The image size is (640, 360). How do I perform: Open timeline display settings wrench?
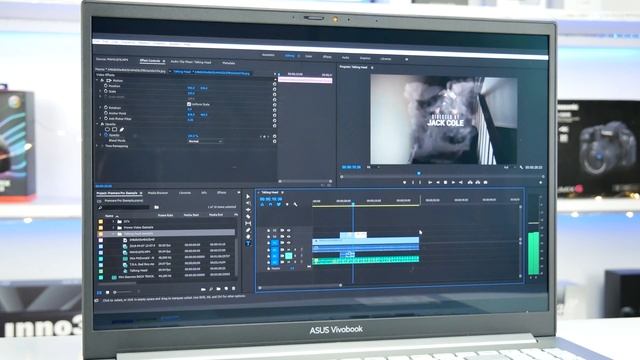pos(296,204)
